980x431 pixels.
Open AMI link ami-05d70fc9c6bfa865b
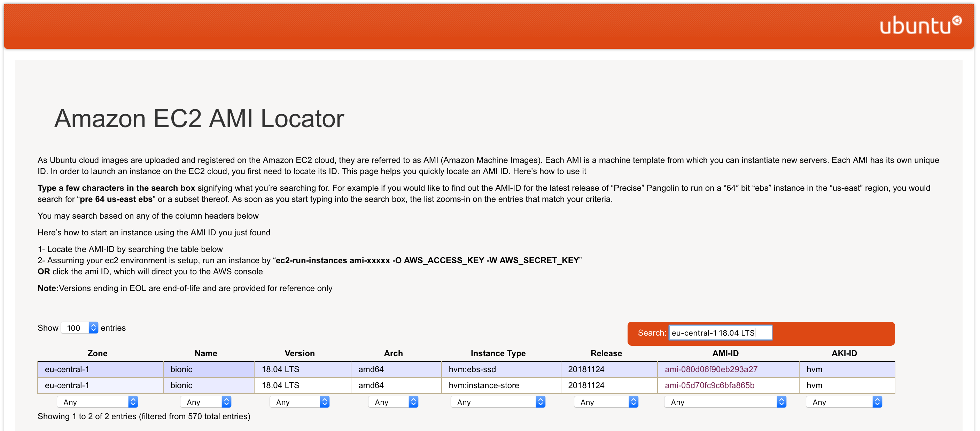[x=709, y=385]
